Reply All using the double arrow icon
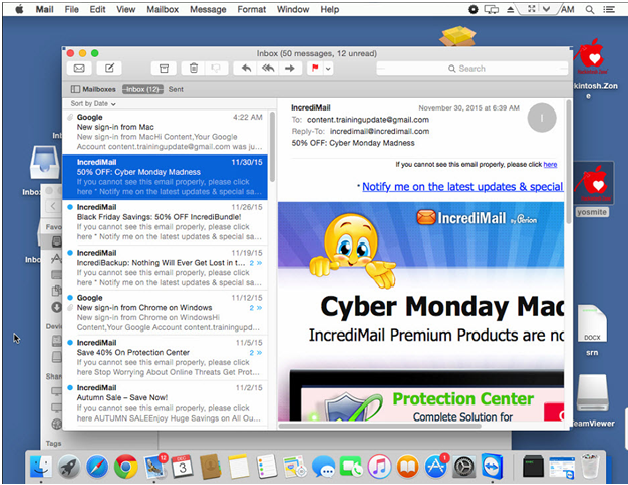Image resolution: width=628 pixels, height=485 pixels. 268,68
